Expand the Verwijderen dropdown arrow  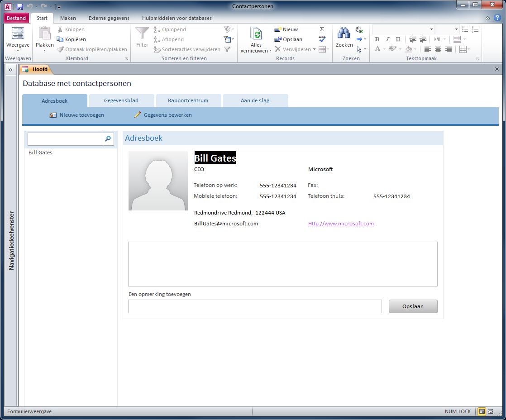click(314, 49)
